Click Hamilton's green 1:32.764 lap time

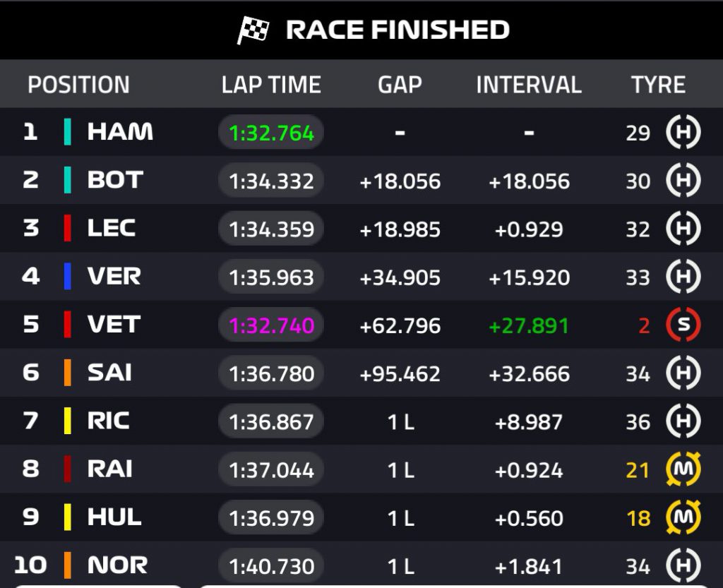tap(271, 133)
